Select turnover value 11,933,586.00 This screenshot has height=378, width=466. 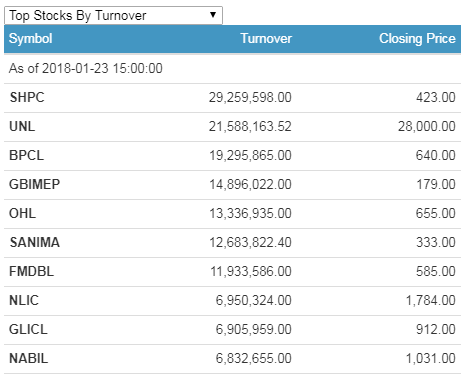click(251, 271)
